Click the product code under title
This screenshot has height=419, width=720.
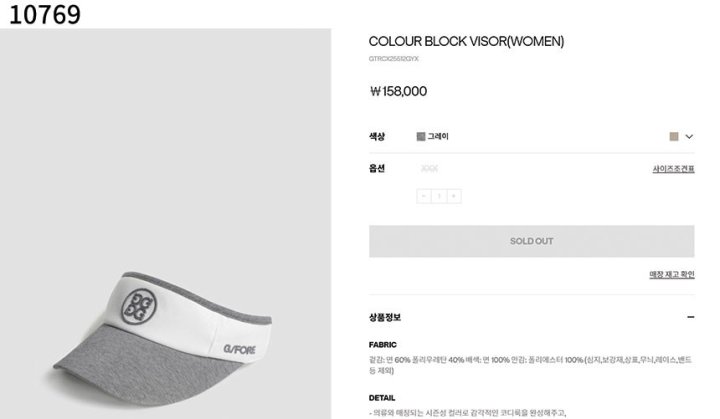click(x=394, y=59)
